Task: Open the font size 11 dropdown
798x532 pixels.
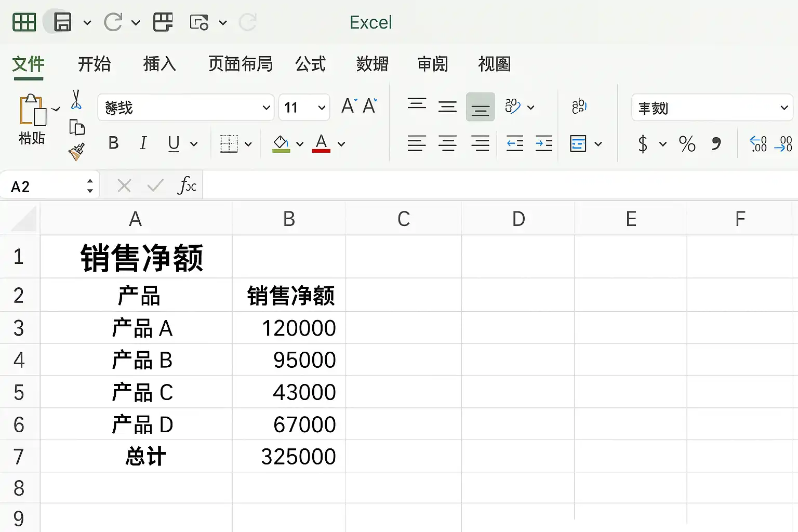Action: [321, 108]
